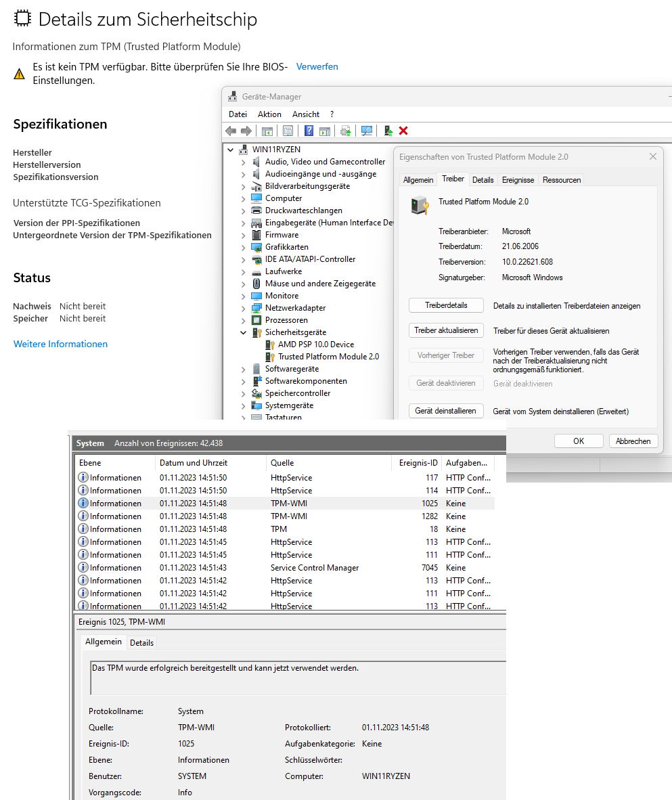Screen dimensions: 672x800
Task: Click the Forward arrow in Geräte-Manager toolbar
Action: pyautogui.click(x=246, y=131)
